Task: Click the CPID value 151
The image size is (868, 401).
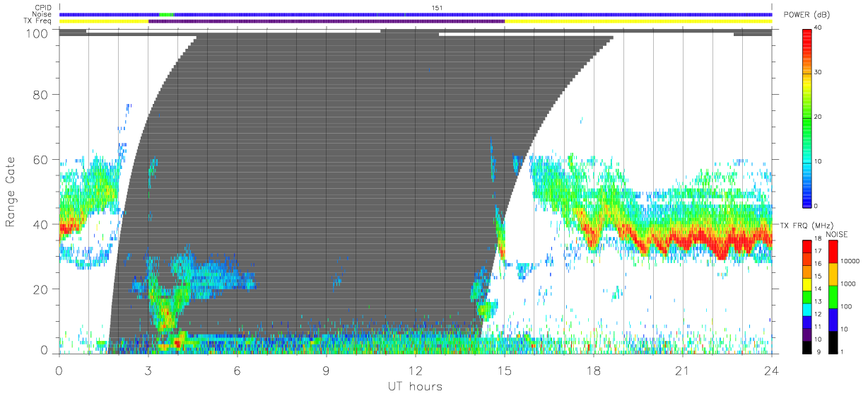Action: (x=438, y=8)
